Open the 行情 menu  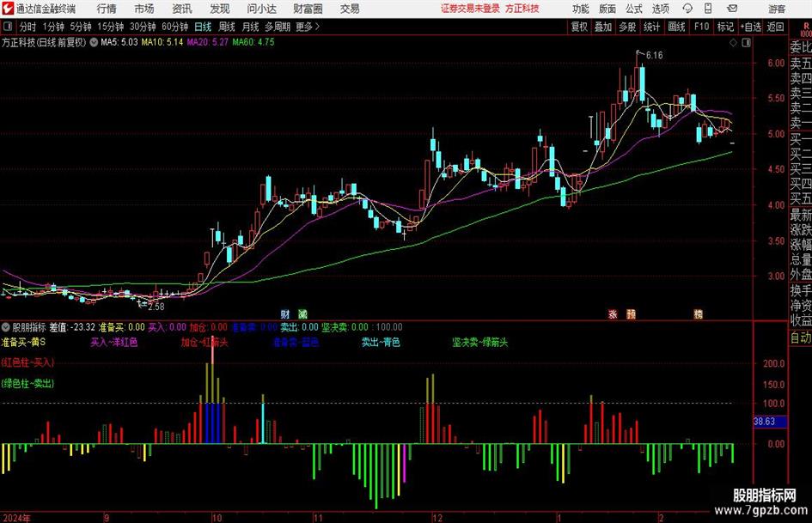(107, 9)
